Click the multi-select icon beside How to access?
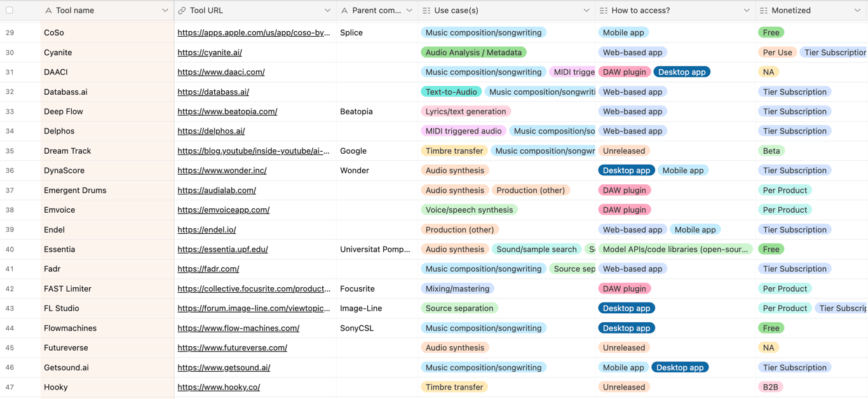868x399 pixels. pos(604,10)
